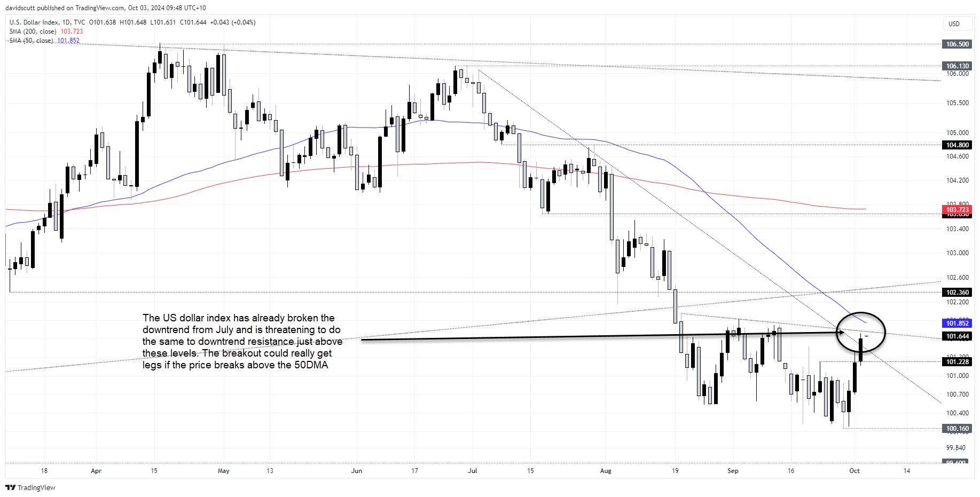
Task: Click the 101.228 price level label
Action: 957,361
